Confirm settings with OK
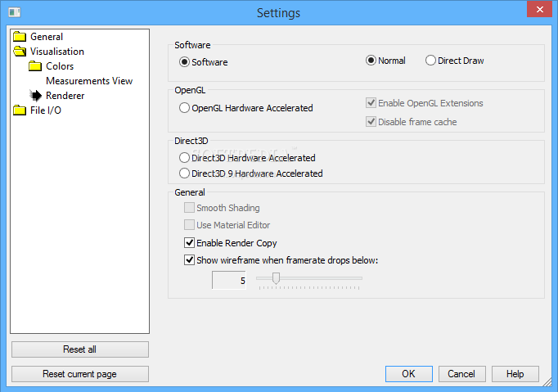 pos(409,374)
